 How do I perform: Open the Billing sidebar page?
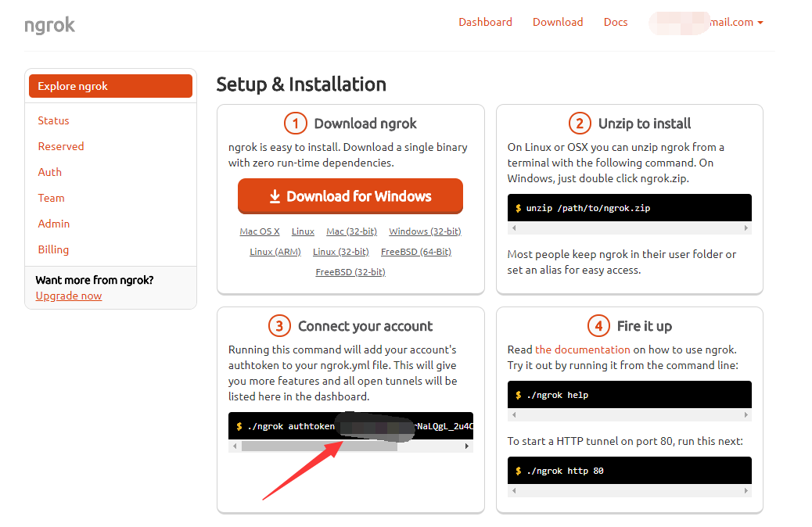tap(53, 249)
